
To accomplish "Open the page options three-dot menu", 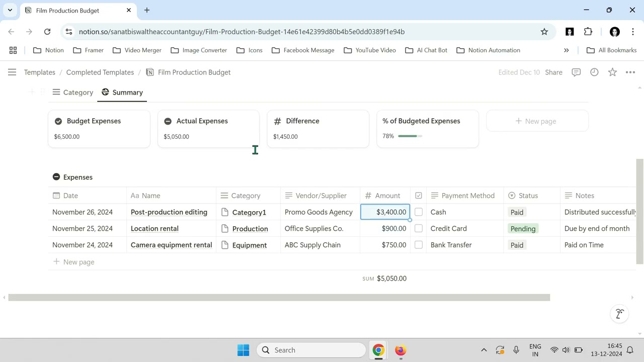I will click(630, 72).
